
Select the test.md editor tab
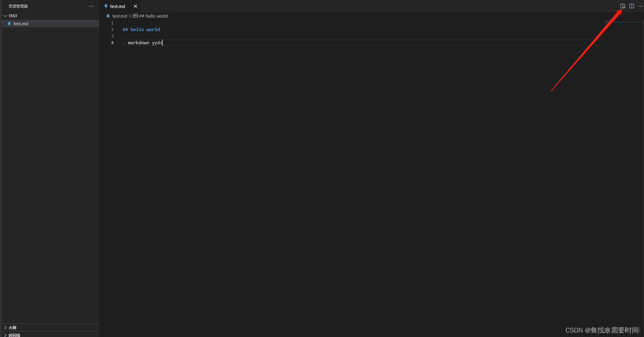[121, 6]
